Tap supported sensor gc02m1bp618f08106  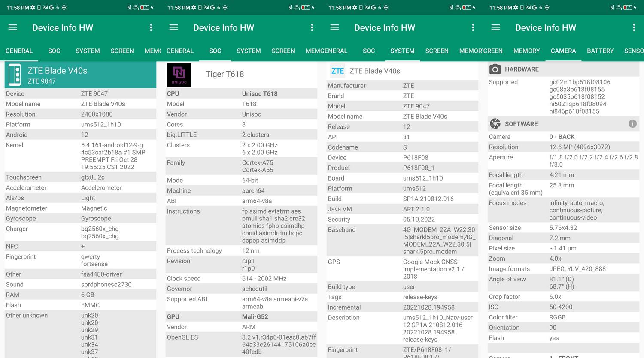580,82
